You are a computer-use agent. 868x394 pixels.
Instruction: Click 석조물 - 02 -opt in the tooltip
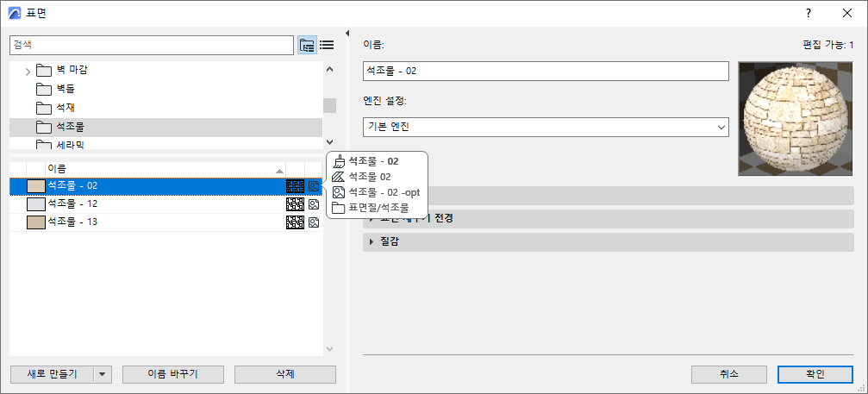pos(384,192)
